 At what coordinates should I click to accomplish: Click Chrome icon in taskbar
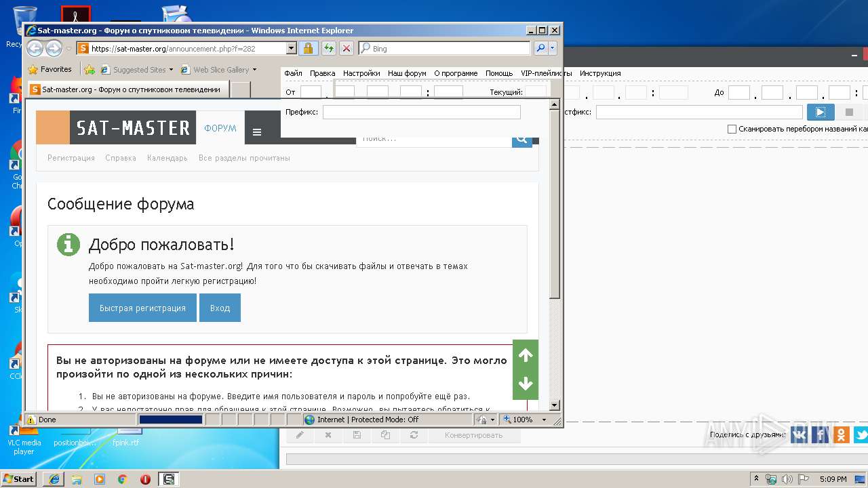122,479
